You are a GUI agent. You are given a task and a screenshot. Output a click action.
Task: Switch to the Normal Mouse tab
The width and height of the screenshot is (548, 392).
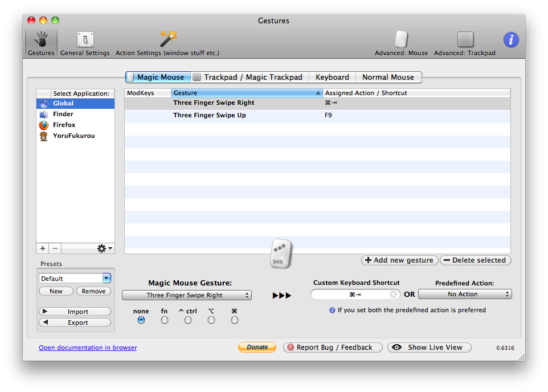(x=388, y=77)
